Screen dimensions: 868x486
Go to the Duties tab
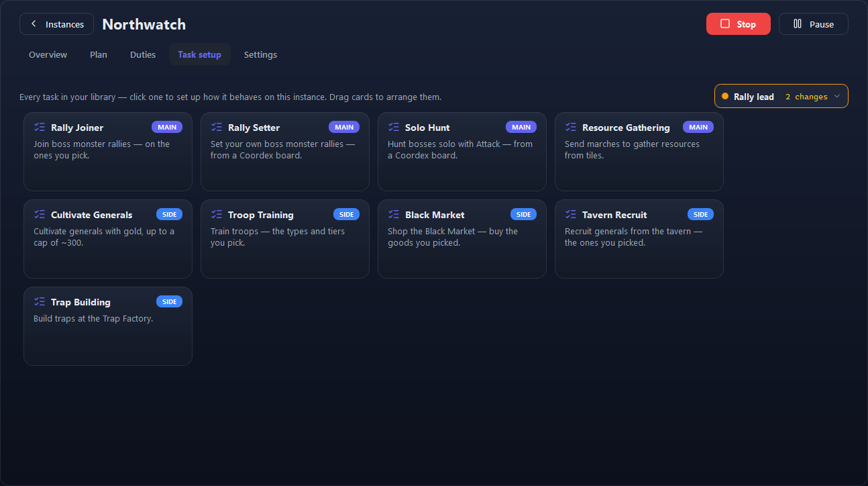pos(143,54)
